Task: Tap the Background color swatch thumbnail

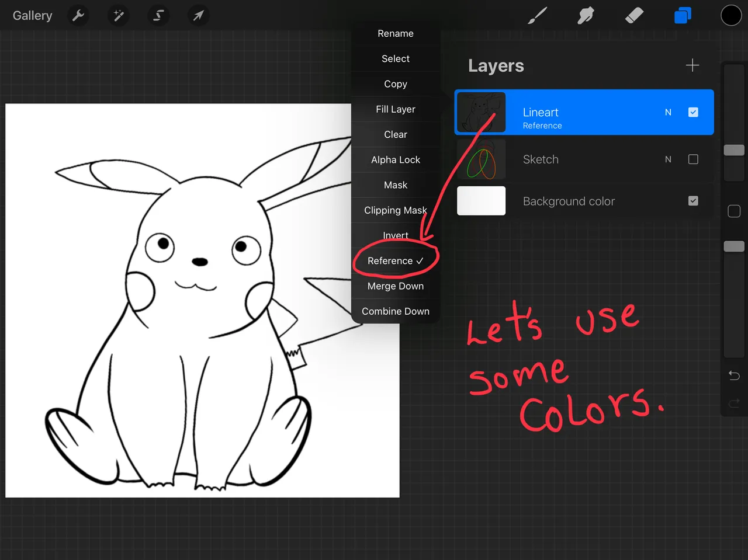Action: tap(481, 201)
